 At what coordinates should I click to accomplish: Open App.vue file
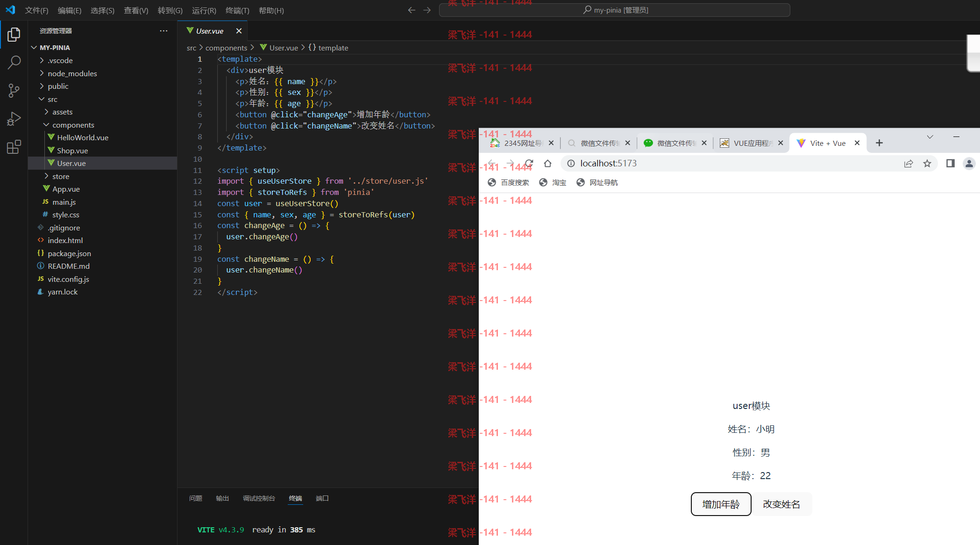coord(102,189)
